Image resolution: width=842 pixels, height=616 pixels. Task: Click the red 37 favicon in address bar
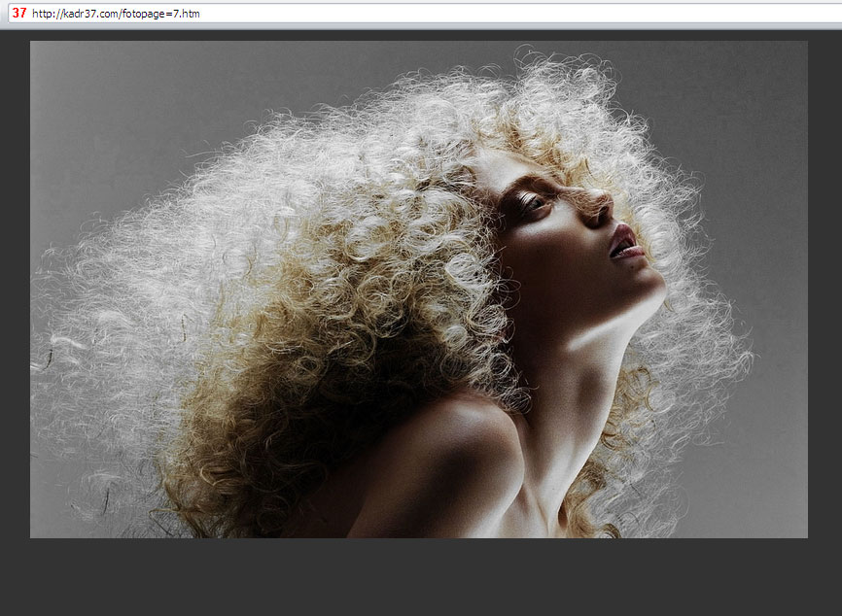click(x=18, y=14)
